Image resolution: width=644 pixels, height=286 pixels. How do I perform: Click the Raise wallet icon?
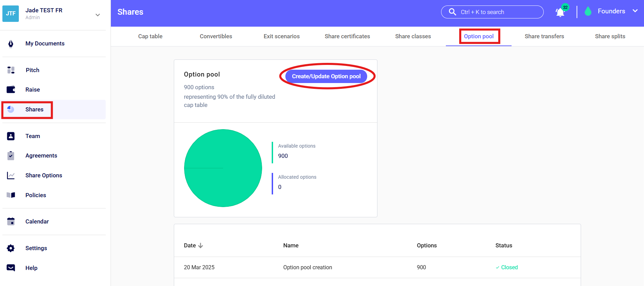pos(11,90)
